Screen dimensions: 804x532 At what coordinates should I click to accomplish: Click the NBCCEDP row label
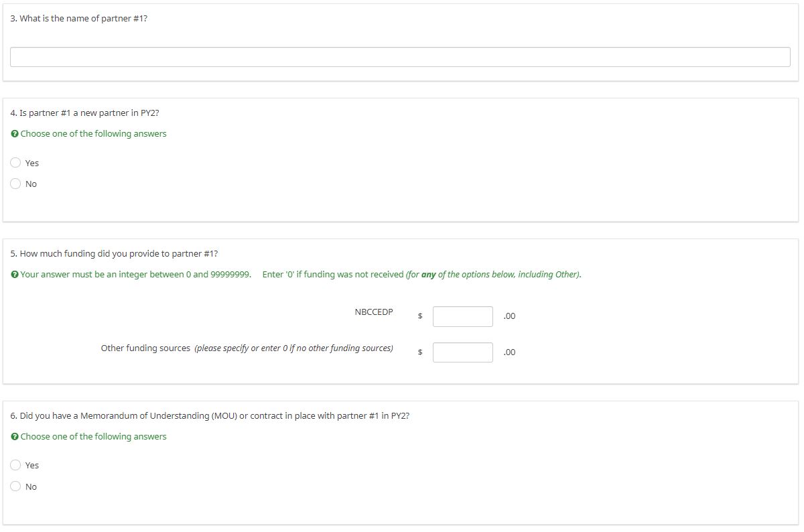click(374, 312)
